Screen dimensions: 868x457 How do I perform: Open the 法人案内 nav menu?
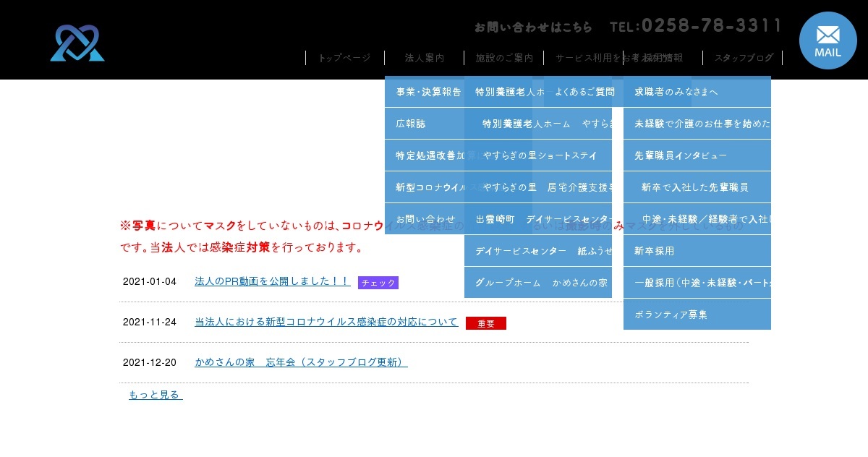(425, 58)
